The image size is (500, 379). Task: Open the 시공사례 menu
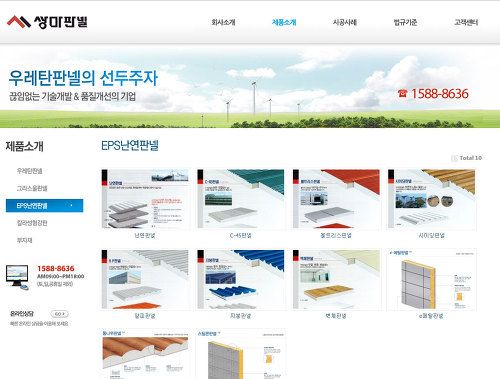pyautogui.click(x=345, y=22)
